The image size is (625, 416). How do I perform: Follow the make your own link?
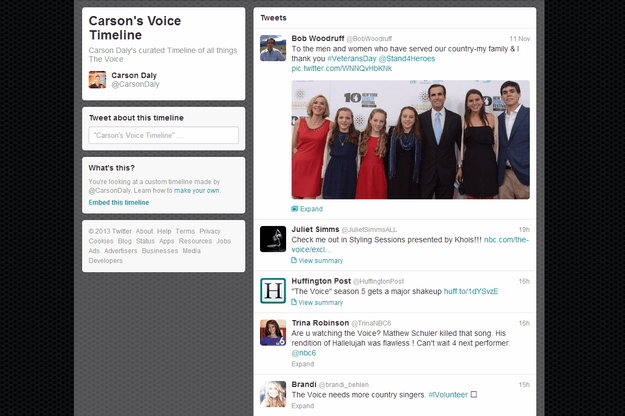click(x=197, y=190)
